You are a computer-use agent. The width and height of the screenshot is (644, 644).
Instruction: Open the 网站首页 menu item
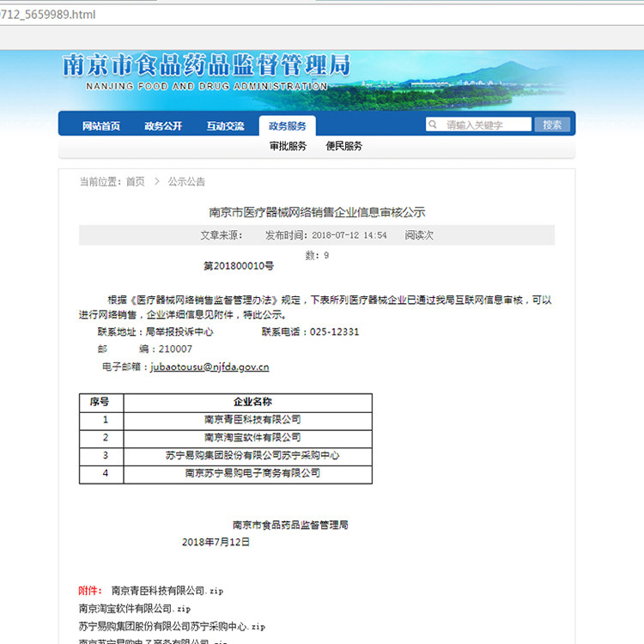click(x=101, y=125)
